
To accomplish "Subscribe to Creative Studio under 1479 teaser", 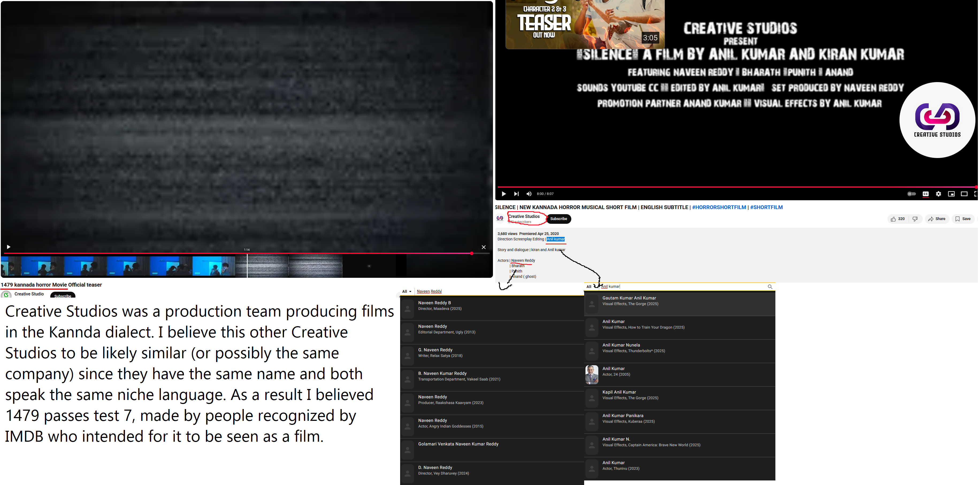I will pyautogui.click(x=63, y=295).
